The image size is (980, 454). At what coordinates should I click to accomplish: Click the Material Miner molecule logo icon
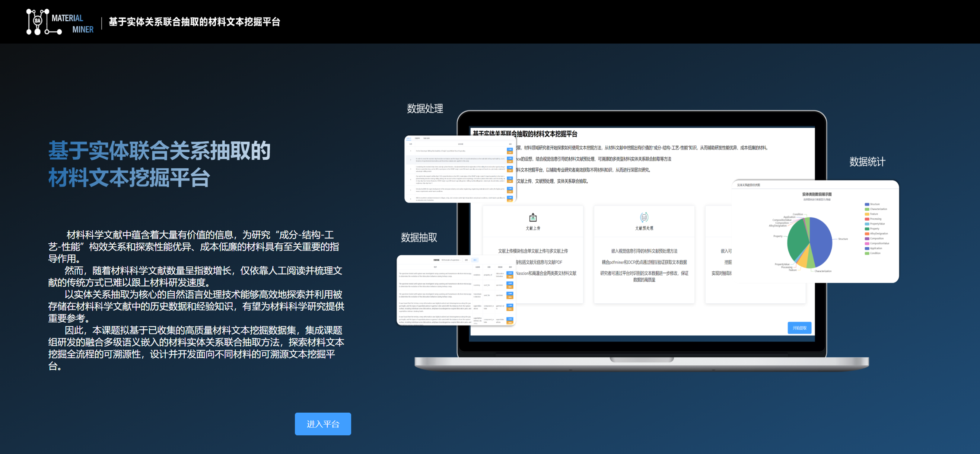click(37, 22)
